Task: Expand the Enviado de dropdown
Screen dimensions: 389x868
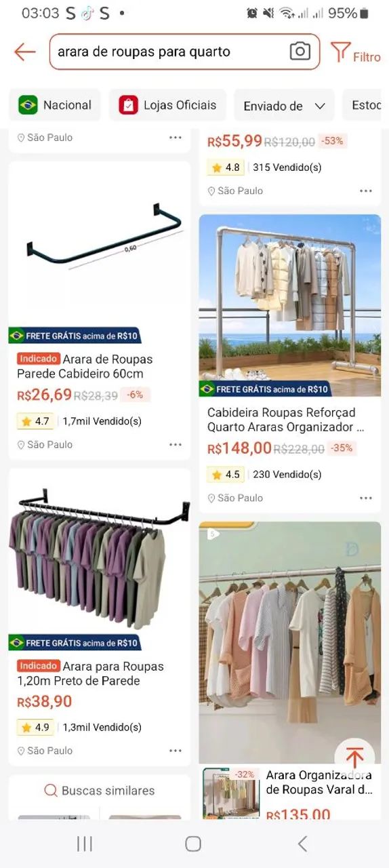Action: (x=284, y=105)
